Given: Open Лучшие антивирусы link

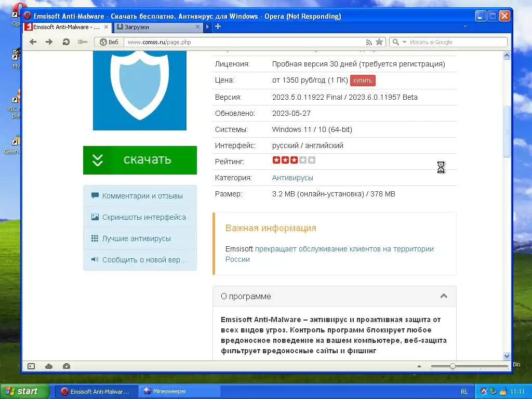Looking at the screenshot, I should [x=140, y=238].
